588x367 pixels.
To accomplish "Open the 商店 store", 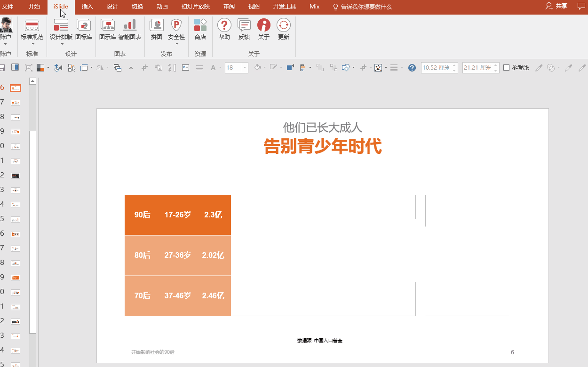I will tap(200, 29).
